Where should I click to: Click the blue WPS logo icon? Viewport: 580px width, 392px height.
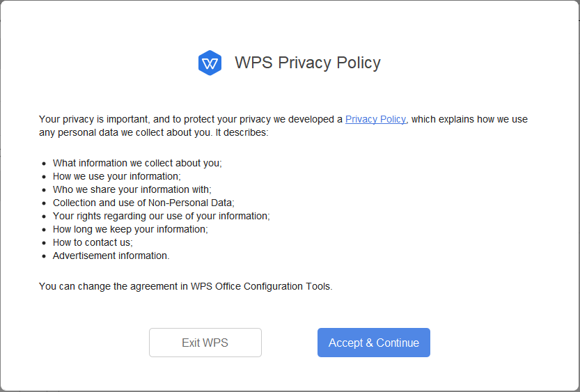tap(210, 63)
